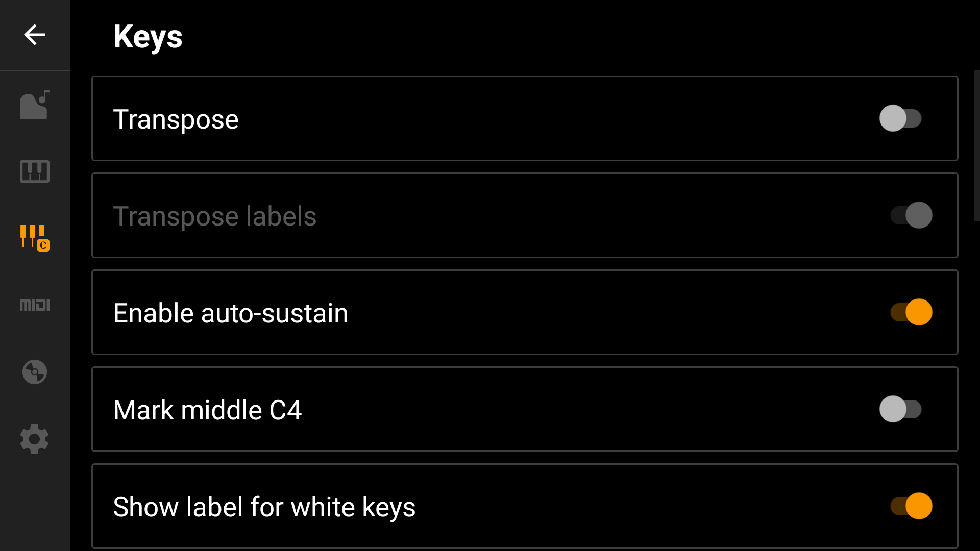Turn on the Mark middle C4 switch
This screenshot has width=980, height=551.
[x=900, y=409]
